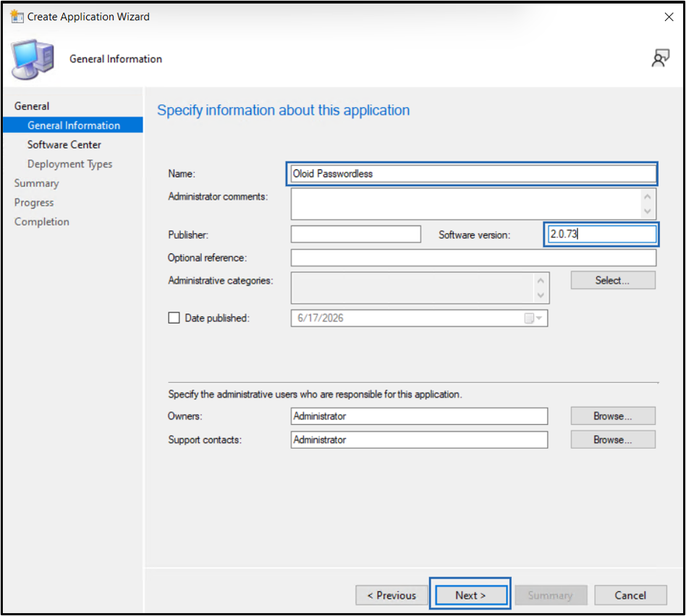Click the Administrator comments scroll-down arrow
This screenshot has height=616, width=686.
click(x=648, y=211)
